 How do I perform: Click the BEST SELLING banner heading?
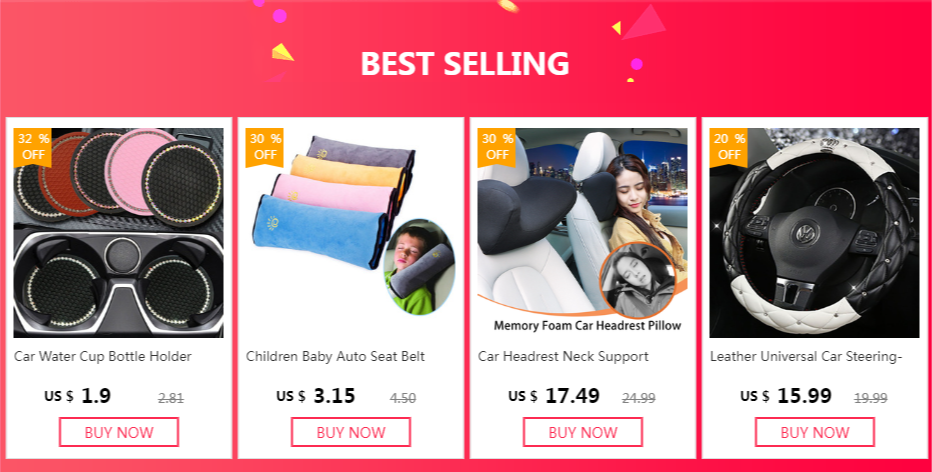(465, 64)
